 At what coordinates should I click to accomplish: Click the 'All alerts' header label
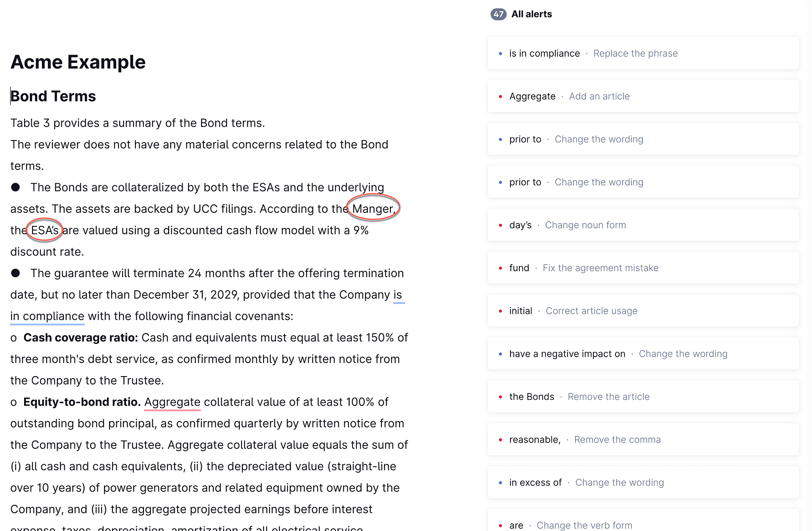tap(532, 14)
